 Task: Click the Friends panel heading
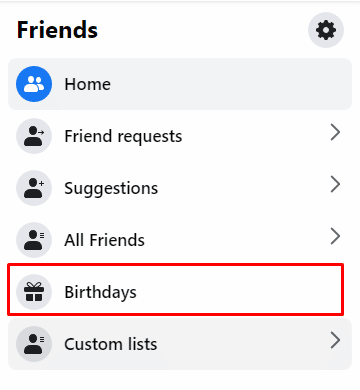click(x=57, y=30)
